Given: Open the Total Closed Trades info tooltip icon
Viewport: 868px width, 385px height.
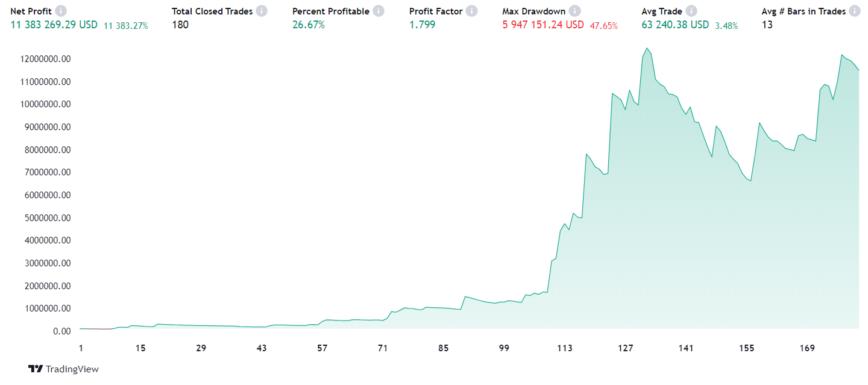Looking at the screenshot, I should pos(262,11).
